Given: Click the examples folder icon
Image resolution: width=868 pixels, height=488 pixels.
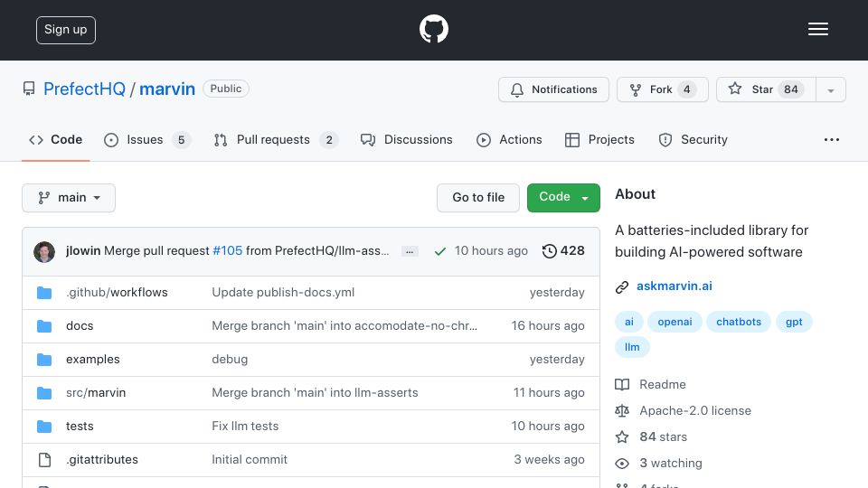Looking at the screenshot, I should point(44,360).
